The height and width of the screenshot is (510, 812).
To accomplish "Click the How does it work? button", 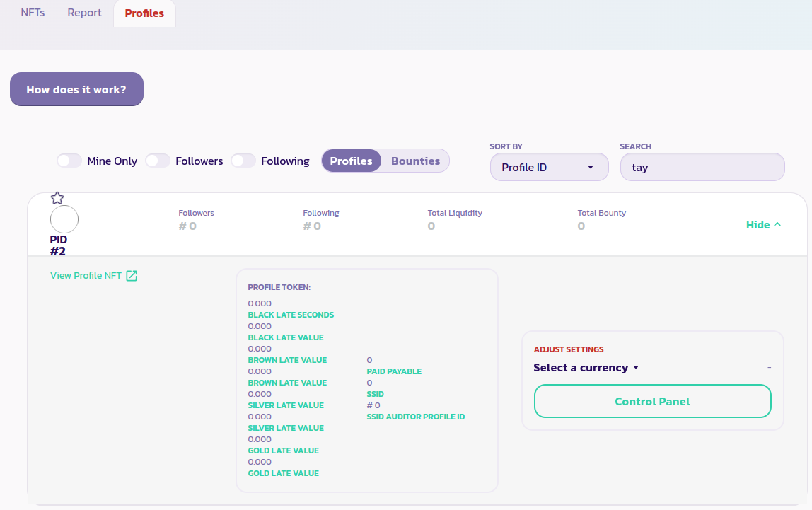I will coord(76,90).
